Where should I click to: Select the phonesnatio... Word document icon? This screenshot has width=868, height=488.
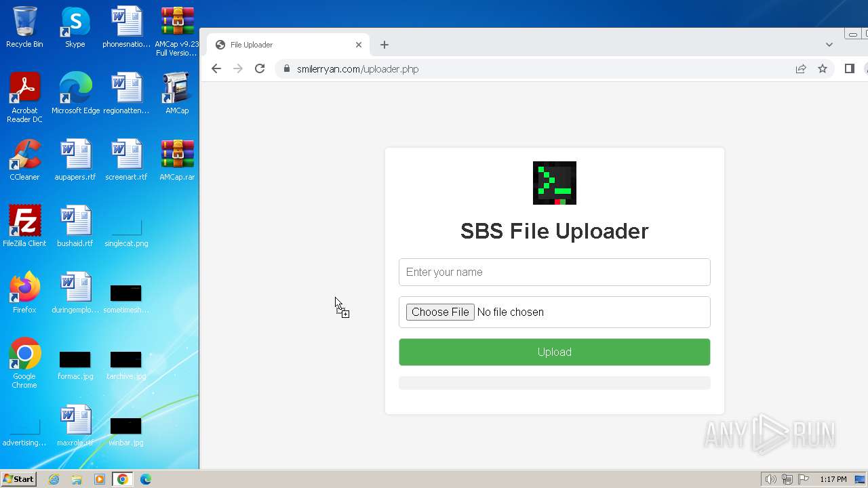[x=126, y=27]
